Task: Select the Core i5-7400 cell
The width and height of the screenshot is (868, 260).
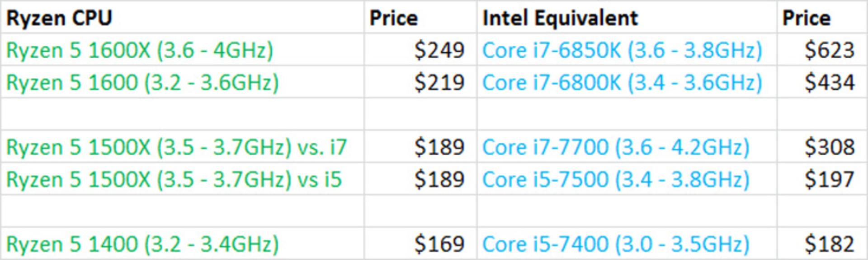Action: tap(627, 244)
